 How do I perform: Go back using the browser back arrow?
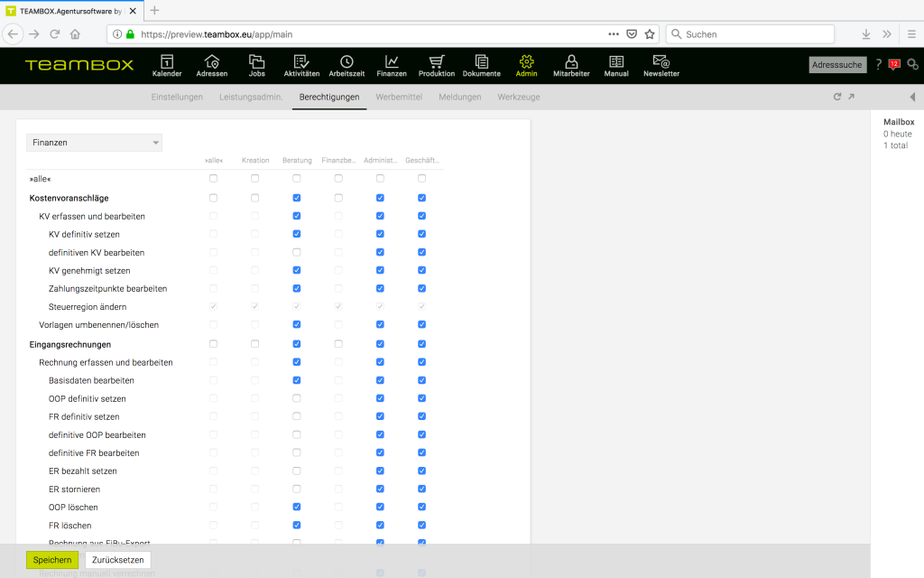pyautogui.click(x=13, y=34)
